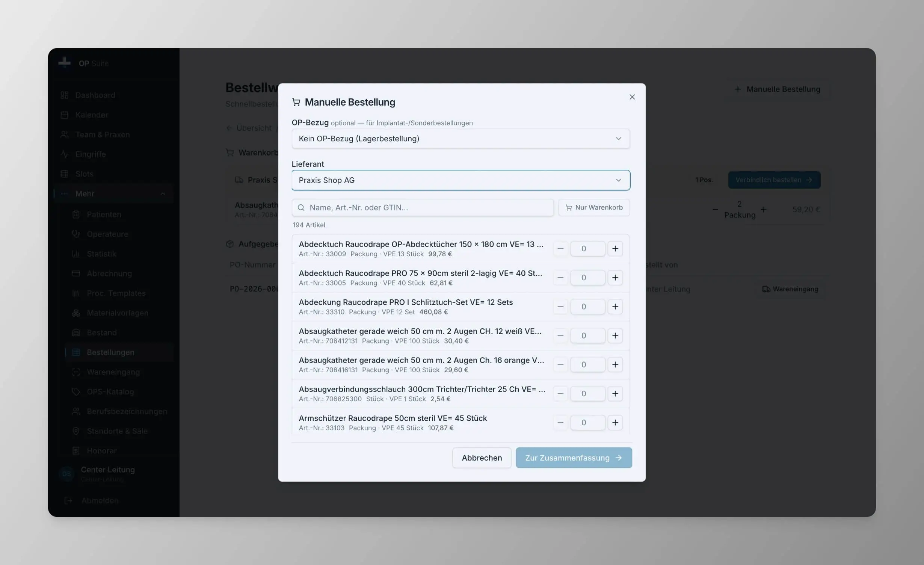Click the search magnifier icon in dialog
The width and height of the screenshot is (924, 565).
301,207
